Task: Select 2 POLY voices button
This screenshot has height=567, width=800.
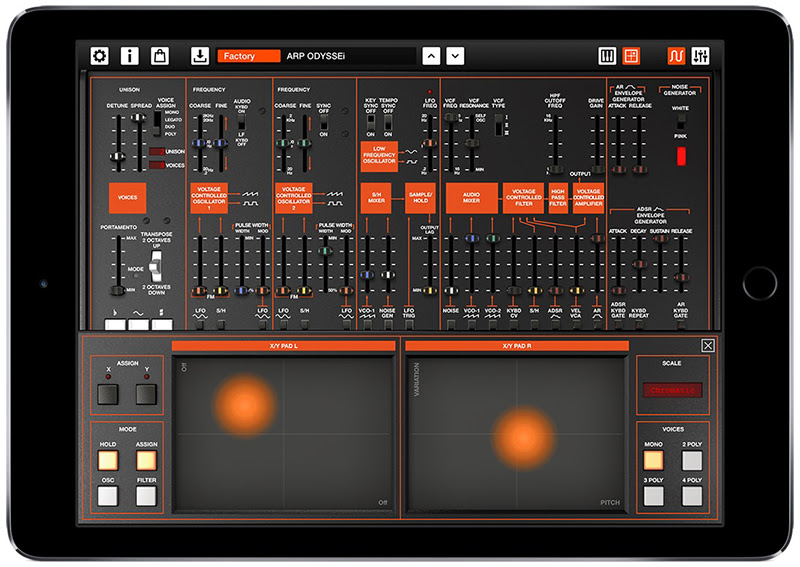Action: (692, 460)
